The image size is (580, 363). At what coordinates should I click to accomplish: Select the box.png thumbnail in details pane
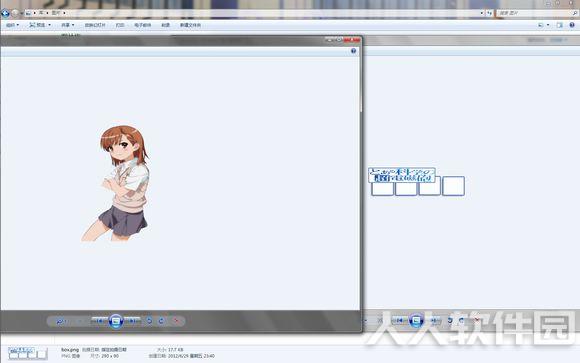[x=28, y=353]
